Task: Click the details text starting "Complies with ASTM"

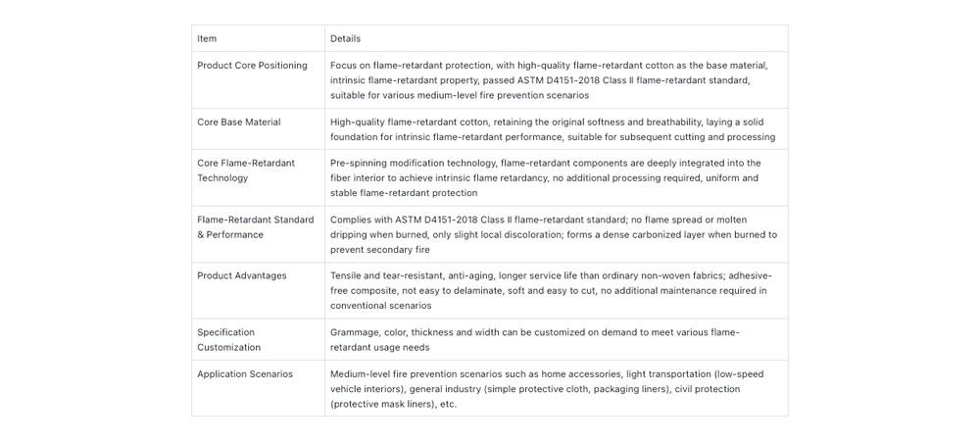Action: click(553, 235)
